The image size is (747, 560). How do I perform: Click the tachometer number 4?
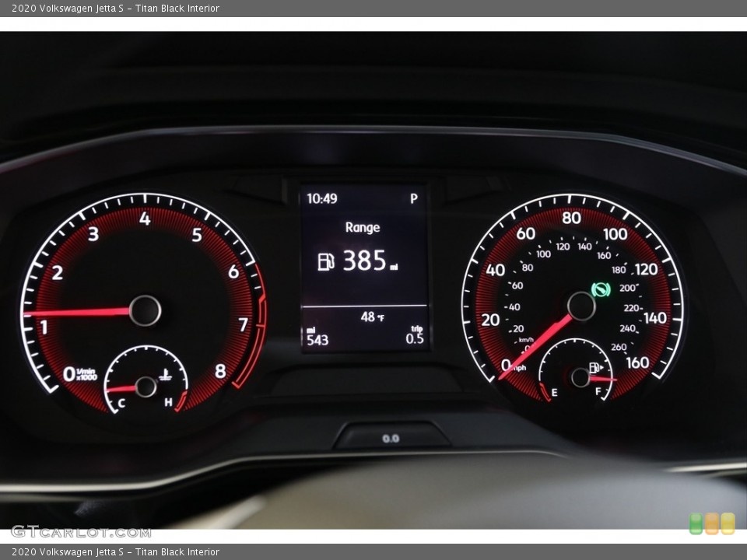145,219
